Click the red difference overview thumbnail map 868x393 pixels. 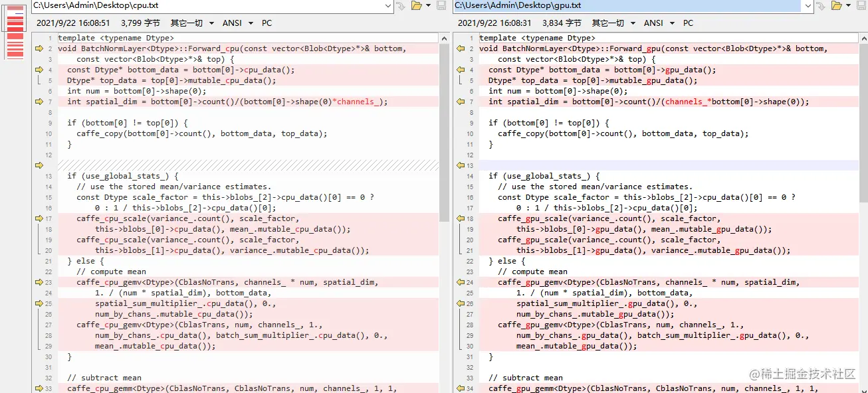click(x=15, y=31)
